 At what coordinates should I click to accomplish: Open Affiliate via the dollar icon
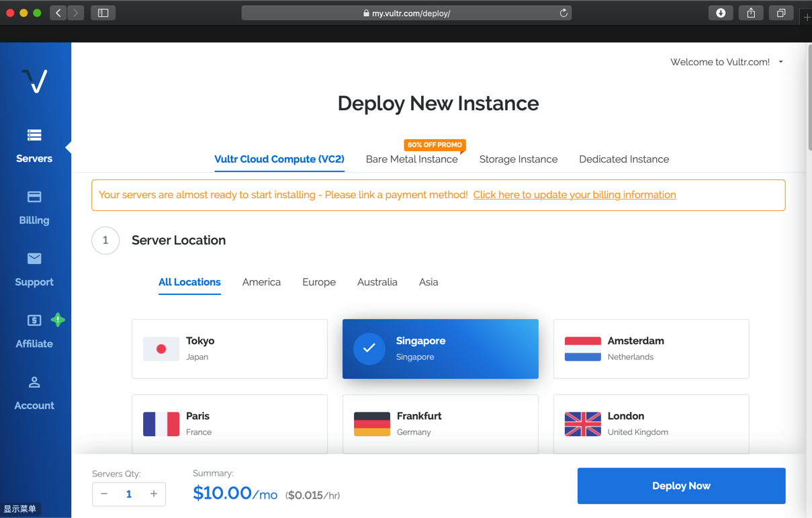pos(34,320)
